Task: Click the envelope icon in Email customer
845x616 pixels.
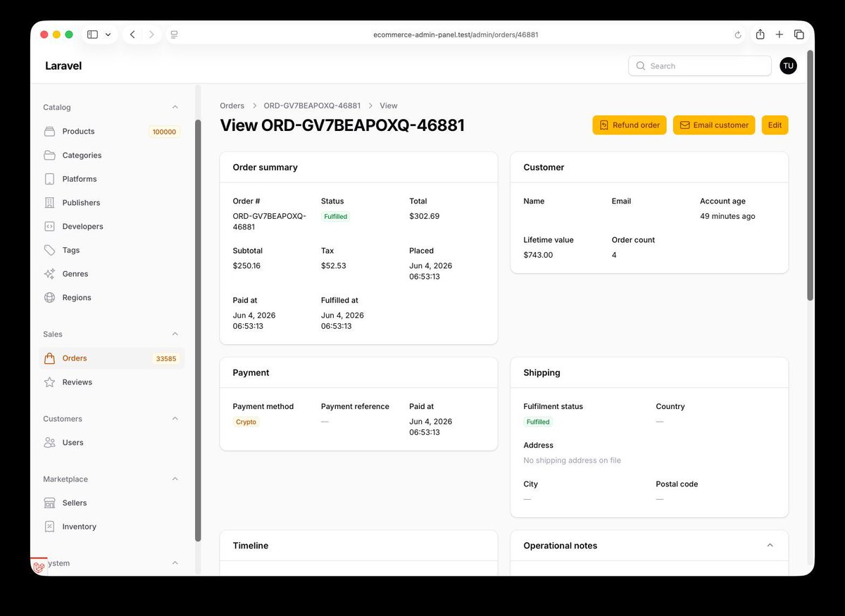Action: point(684,125)
